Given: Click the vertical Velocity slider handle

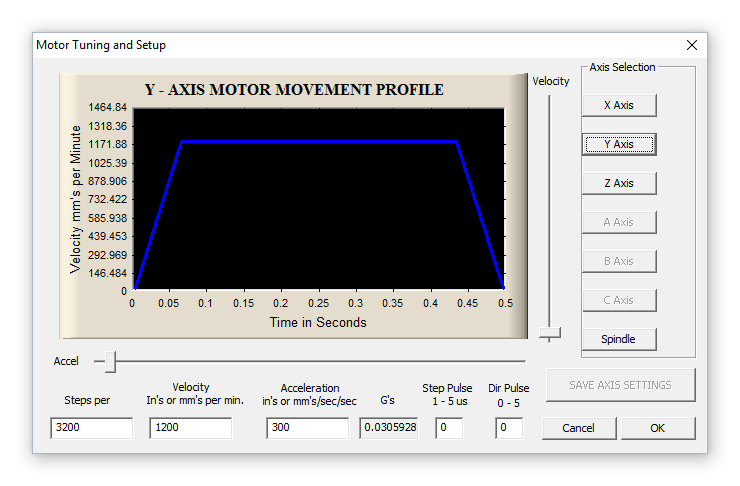Looking at the screenshot, I should pos(550,334).
